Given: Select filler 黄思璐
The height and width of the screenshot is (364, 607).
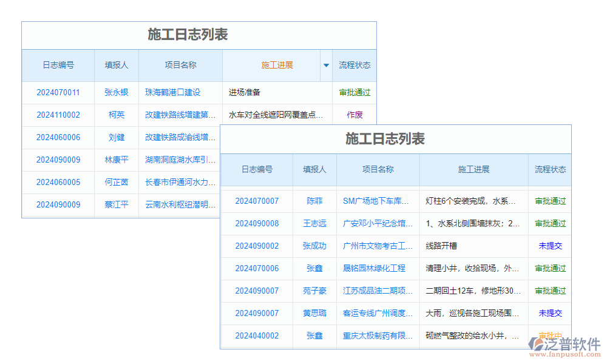Looking at the screenshot, I should tap(314, 313).
